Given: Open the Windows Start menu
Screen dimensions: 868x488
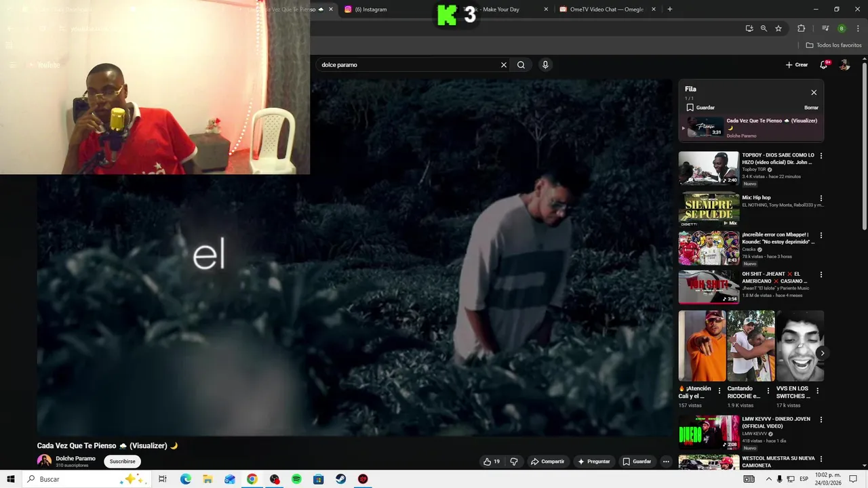Looking at the screenshot, I should click(x=11, y=479).
